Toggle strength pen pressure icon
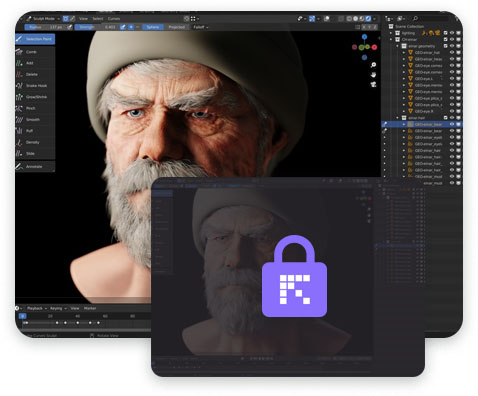The image size is (478, 396). (x=123, y=27)
